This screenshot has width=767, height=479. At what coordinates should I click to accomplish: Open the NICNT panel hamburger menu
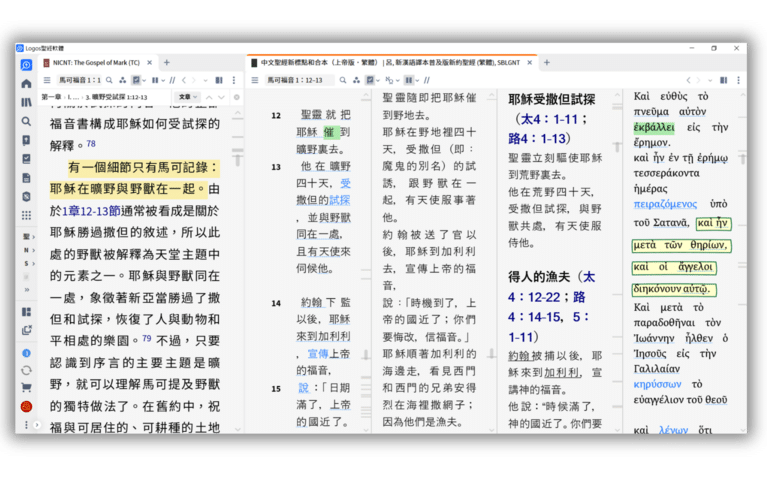(47, 80)
